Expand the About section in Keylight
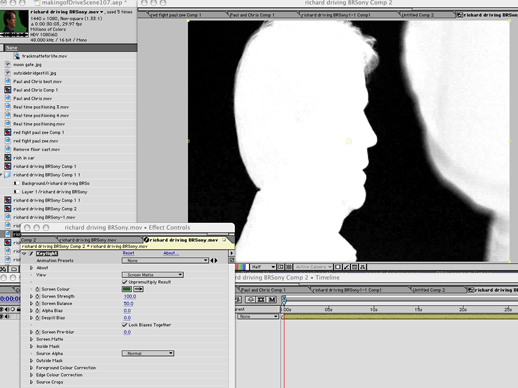 tap(32, 268)
